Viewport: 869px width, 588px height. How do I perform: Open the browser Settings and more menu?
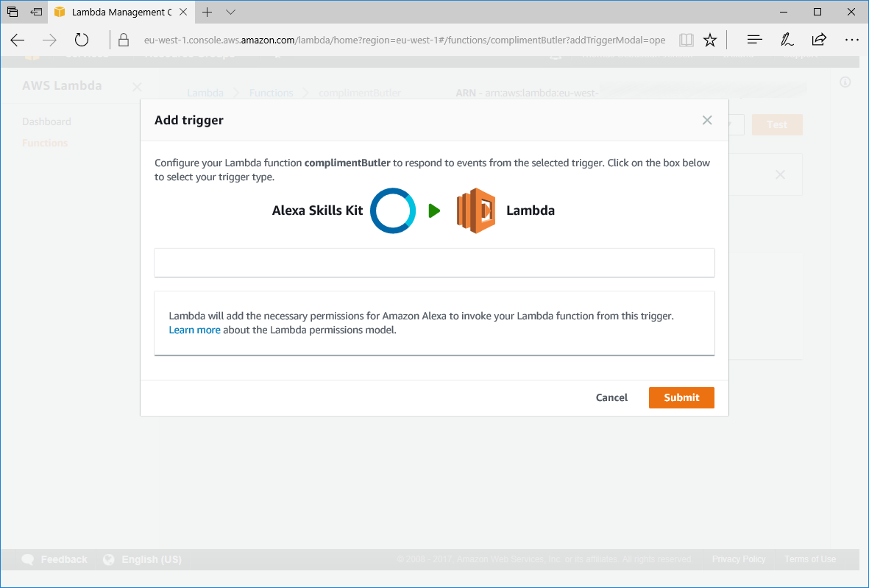coord(851,40)
